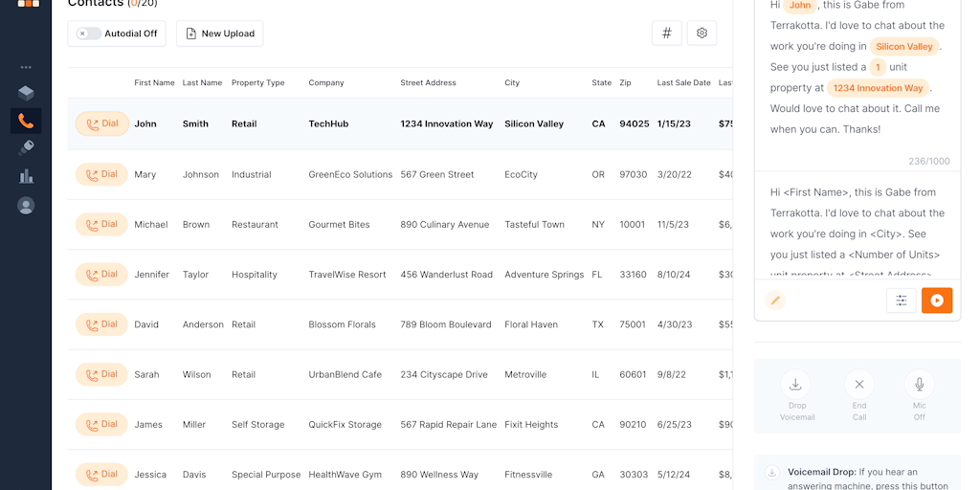
Task: Click the New Upload button
Action: coord(219,33)
